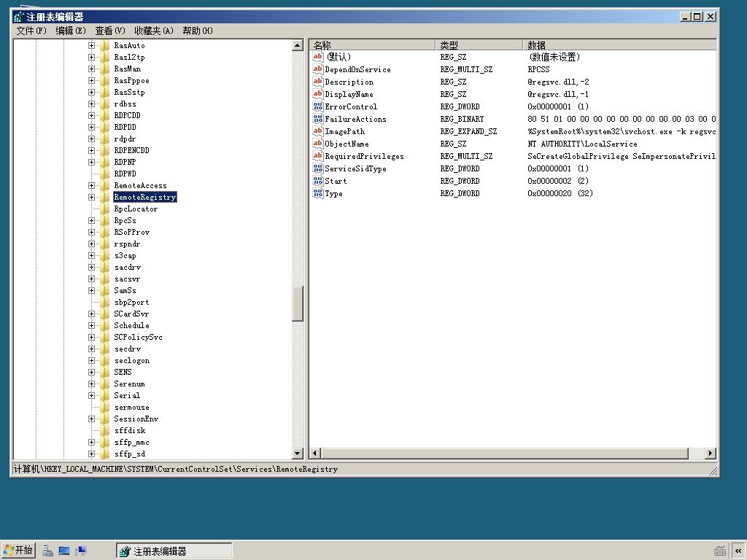Expand the seclogon key
This screenshot has height=560, width=747.
point(91,360)
